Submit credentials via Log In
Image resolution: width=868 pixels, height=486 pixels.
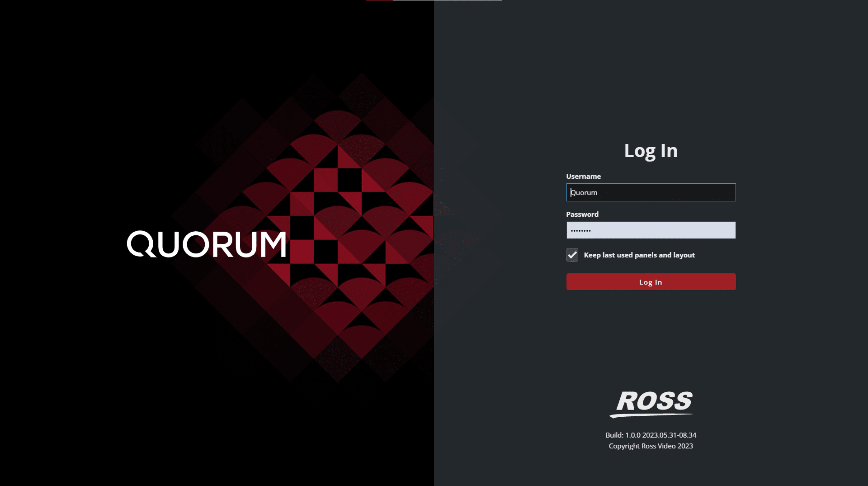651,281
